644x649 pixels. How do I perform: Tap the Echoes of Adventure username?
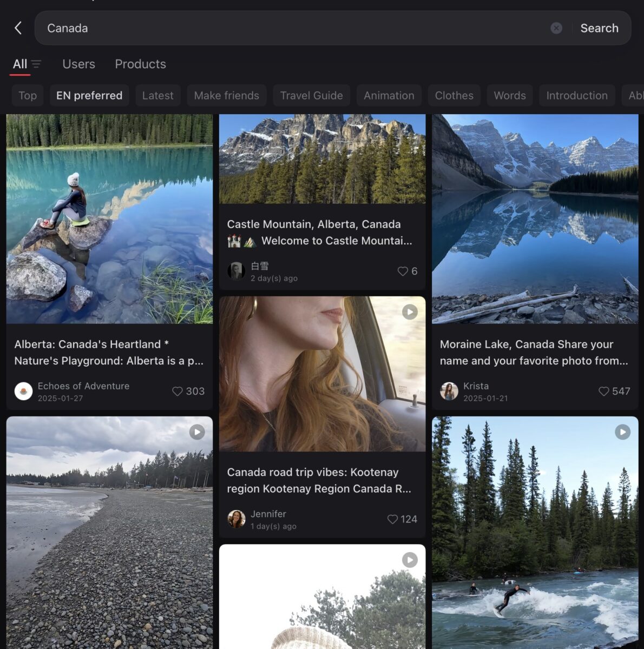coord(83,386)
